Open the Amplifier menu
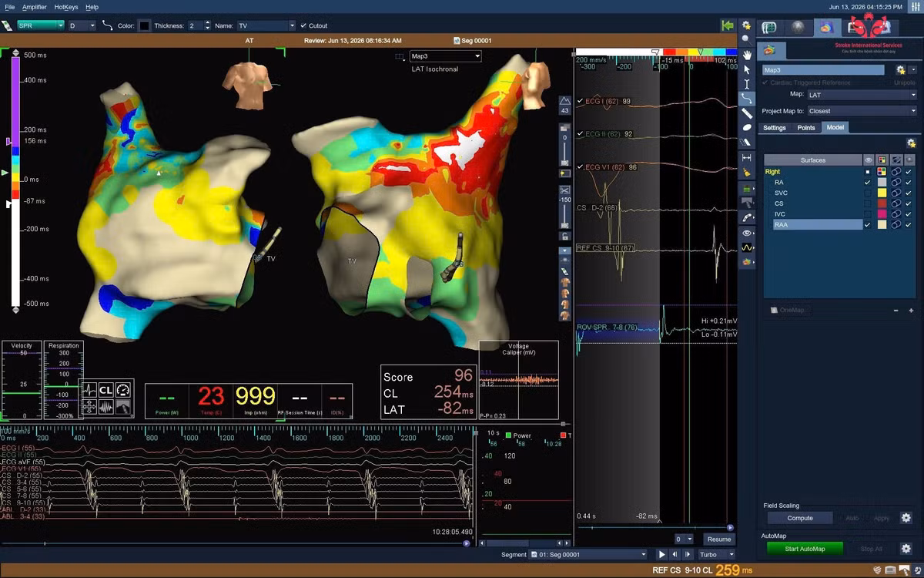Screen dimensions: 924x578 pyautogui.click(x=34, y=7)
